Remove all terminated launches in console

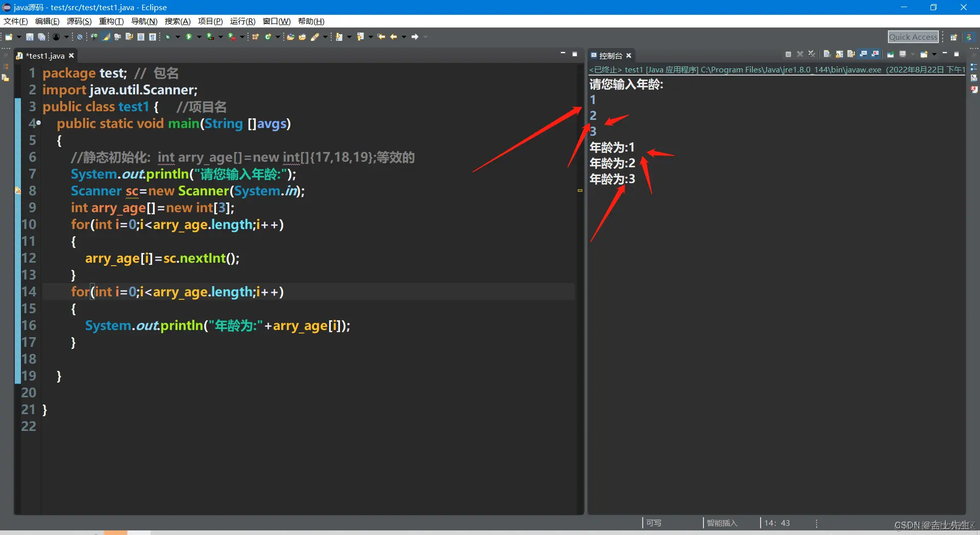tap(812, 54)
